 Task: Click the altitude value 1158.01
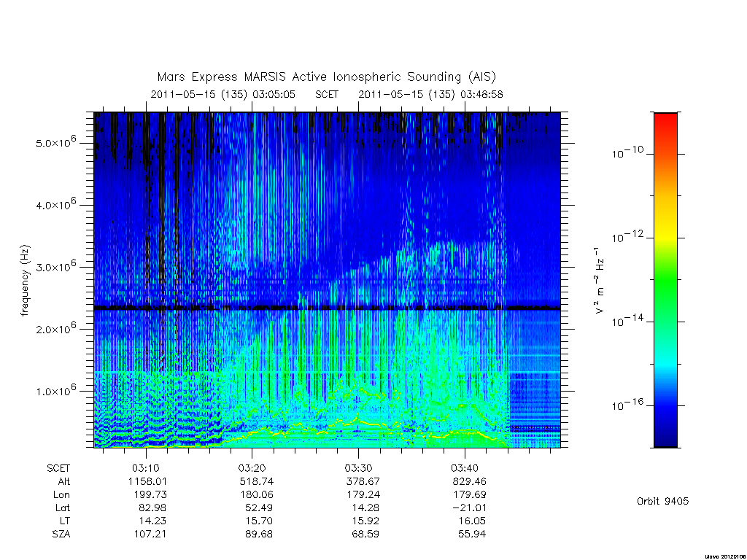(x=147, y=481)
